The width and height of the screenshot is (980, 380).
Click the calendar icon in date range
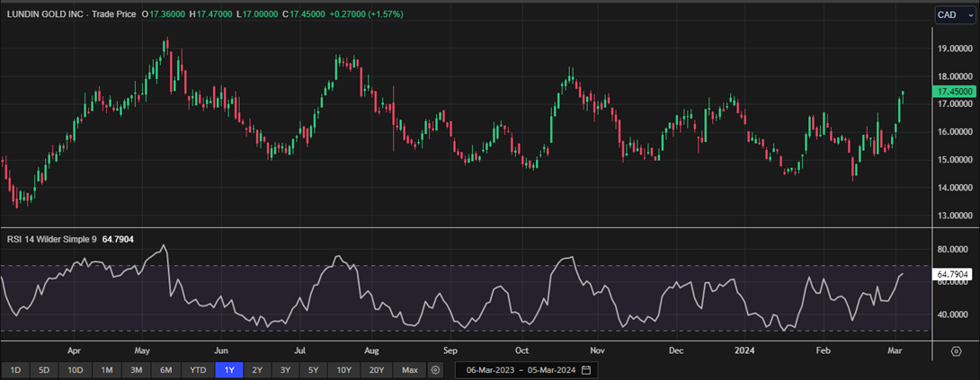585,370
